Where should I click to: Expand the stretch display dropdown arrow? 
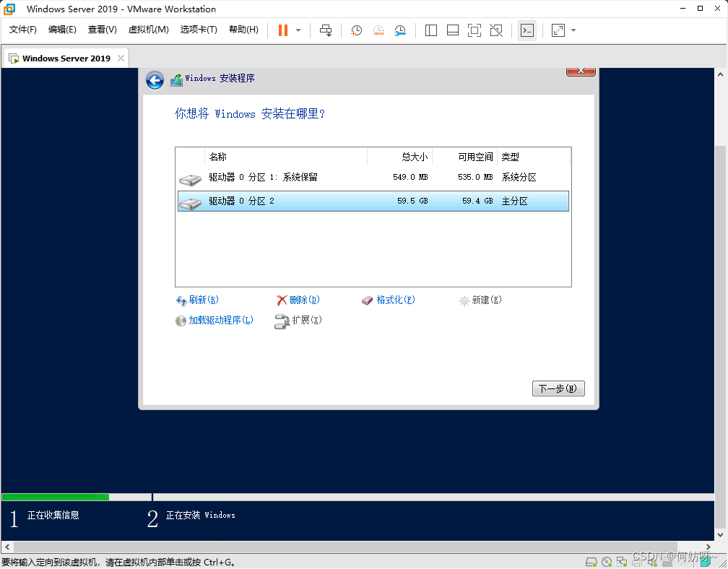click(x=573, y=30)
